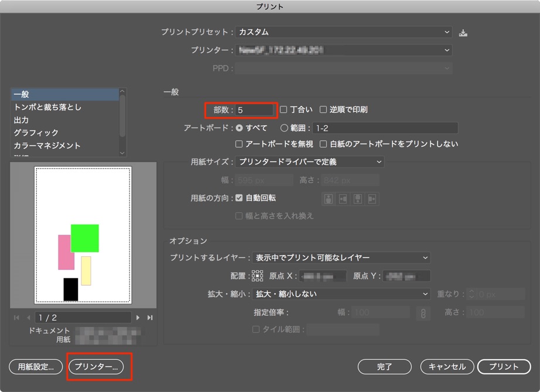Open the 用紙サイズ dropdown

(x=310, y=161)
